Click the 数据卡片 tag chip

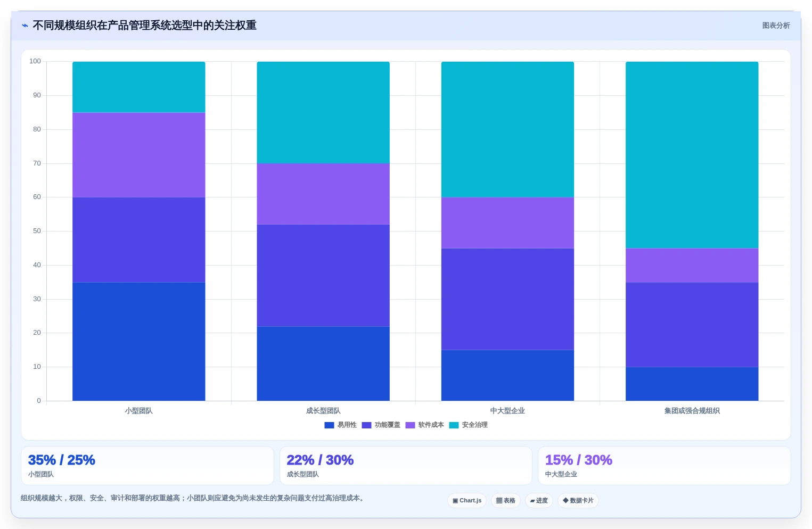pyautogui.click(x=578, y=501)
